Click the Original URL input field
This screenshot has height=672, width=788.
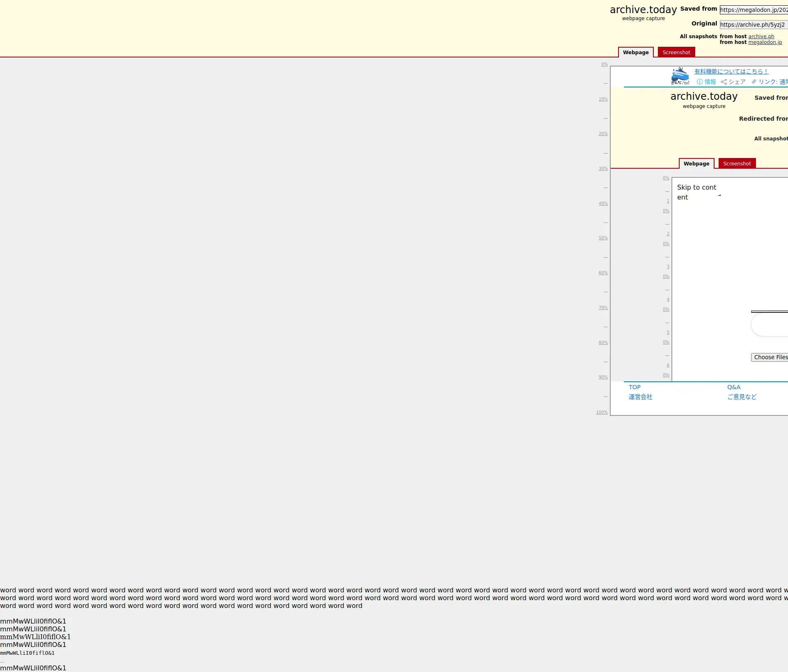[x=753, y=25]
